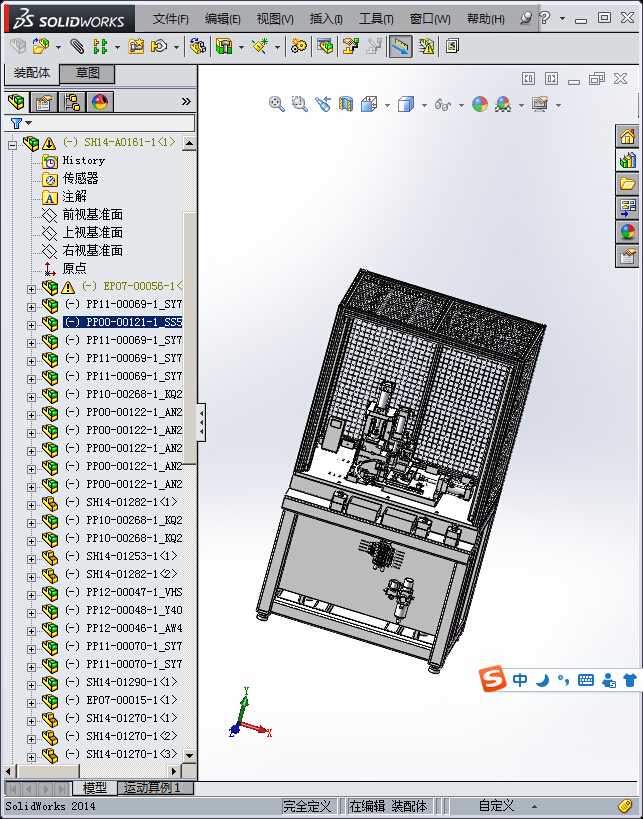Screen dimensions: 643x819
Task: Click the Assembly Features icon
Action: coord(224,46)
